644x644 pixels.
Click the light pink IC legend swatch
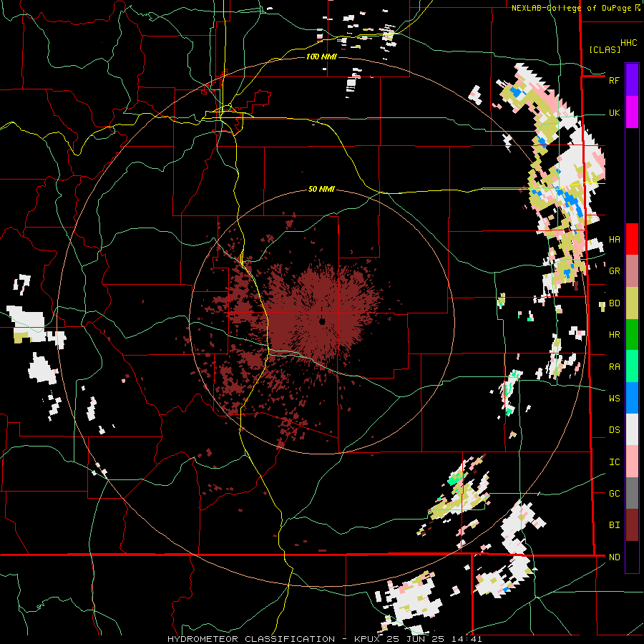pyautogui.click(x=632, y=462)
